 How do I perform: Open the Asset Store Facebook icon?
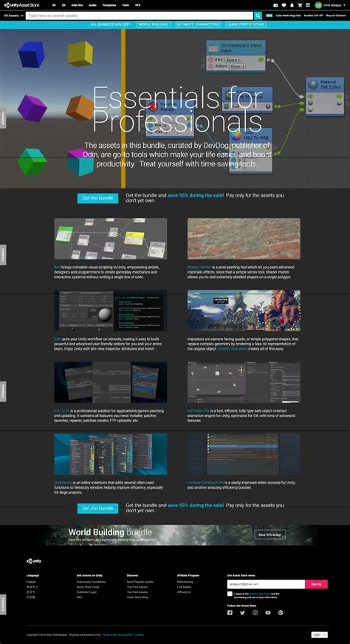coord(230,613)
